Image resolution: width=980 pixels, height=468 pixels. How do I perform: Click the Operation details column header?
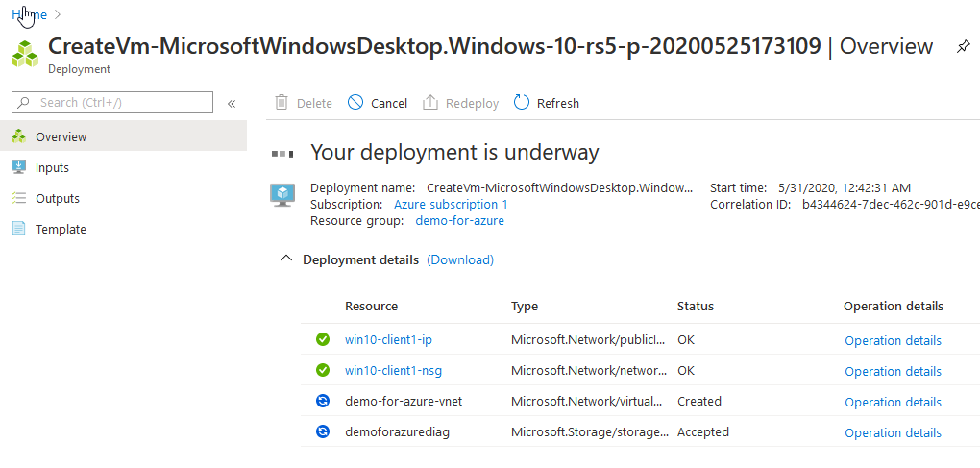click(x=894, y=307)
